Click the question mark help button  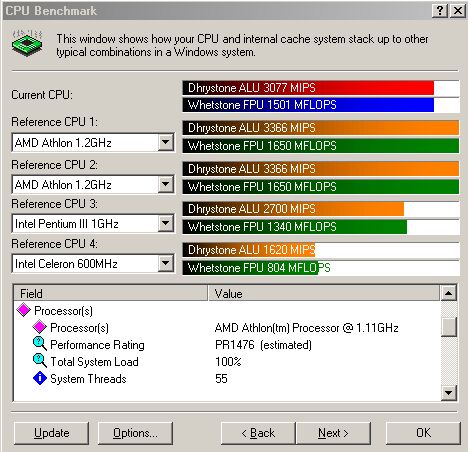point(440,11)
